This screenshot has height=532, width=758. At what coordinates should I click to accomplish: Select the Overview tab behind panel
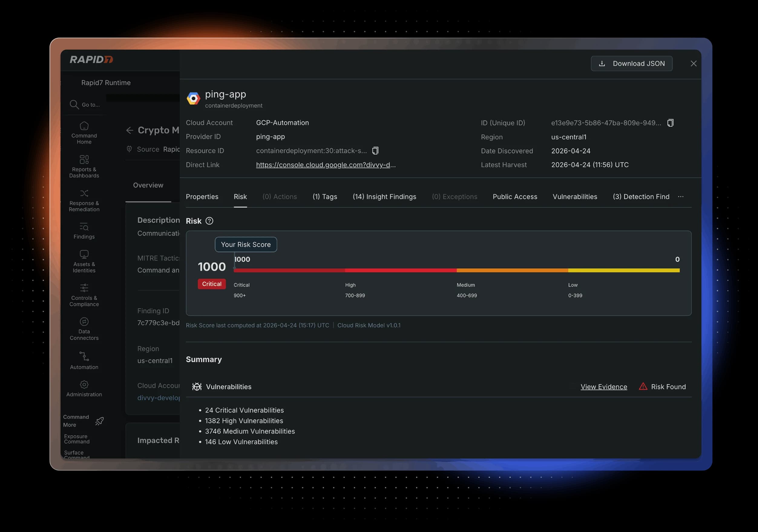[148, 185]
